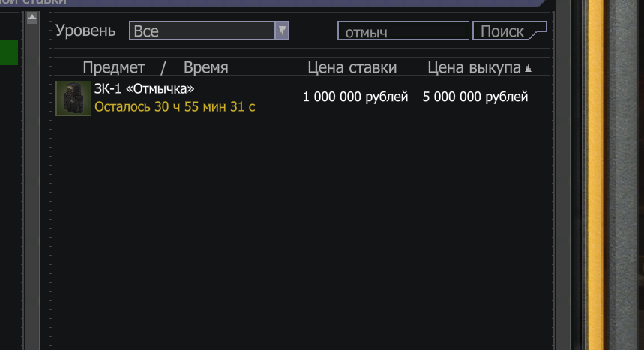Sort by the Цена выкупа column header

click(474, 67)
